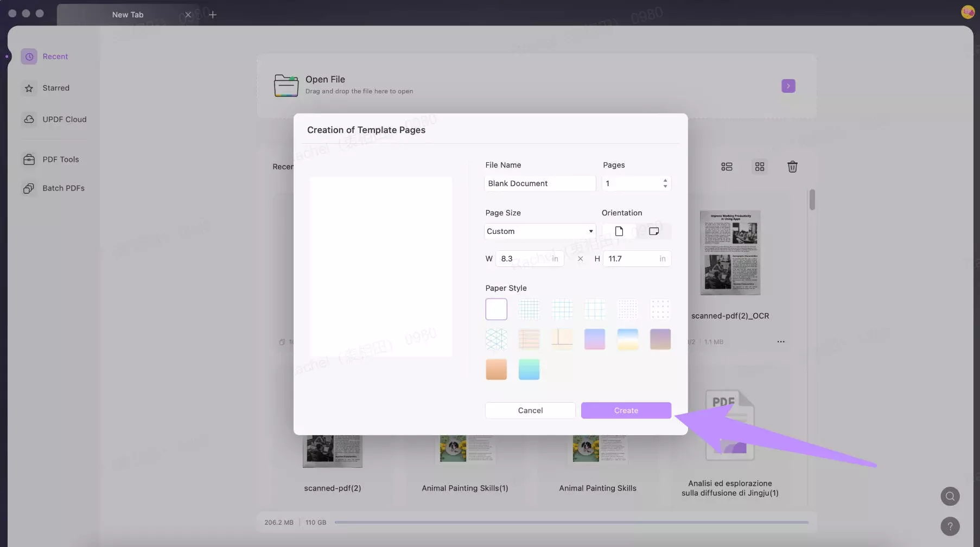Choose the ruled lined paper style
Screen dimensions: 980x547
pos(529,339)
